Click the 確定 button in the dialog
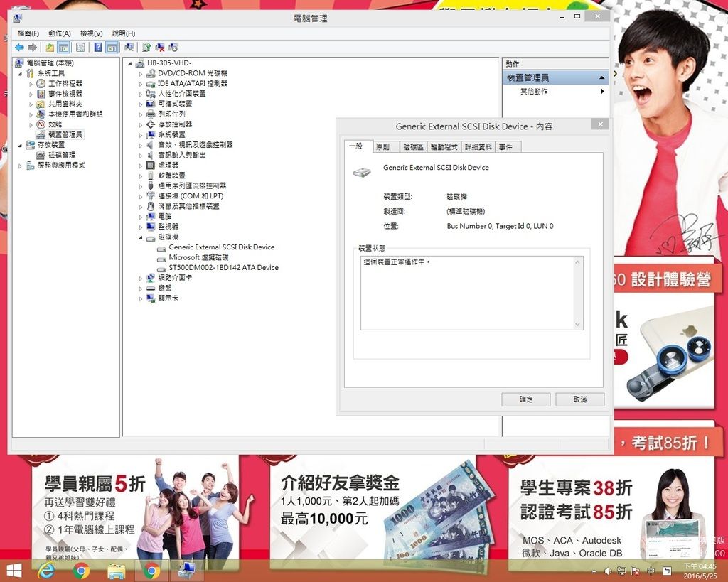 click(x=526, y=399)
